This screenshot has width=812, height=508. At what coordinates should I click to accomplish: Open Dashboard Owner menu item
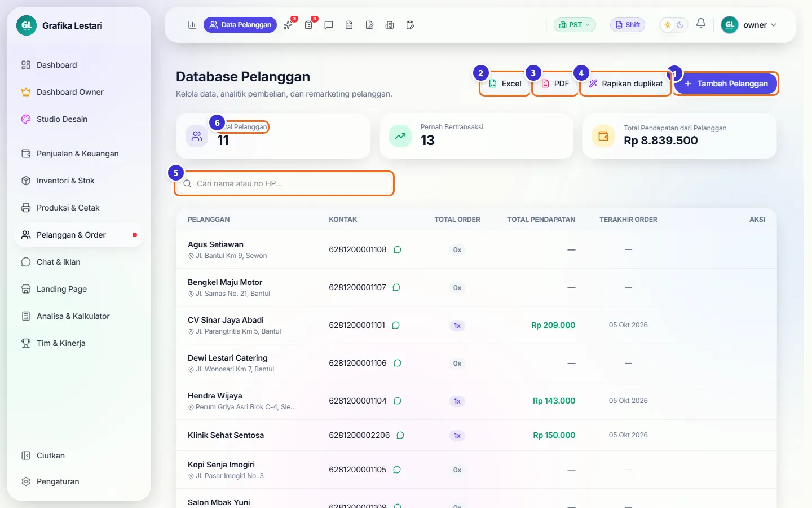(79, 92)
